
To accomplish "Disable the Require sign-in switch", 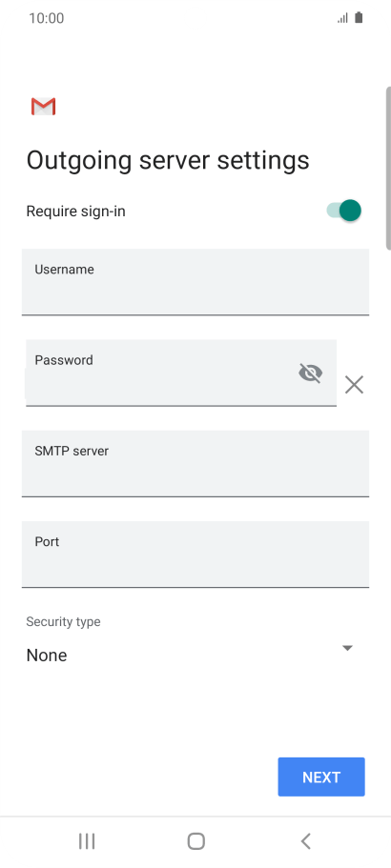I will [x=344, y=211].
